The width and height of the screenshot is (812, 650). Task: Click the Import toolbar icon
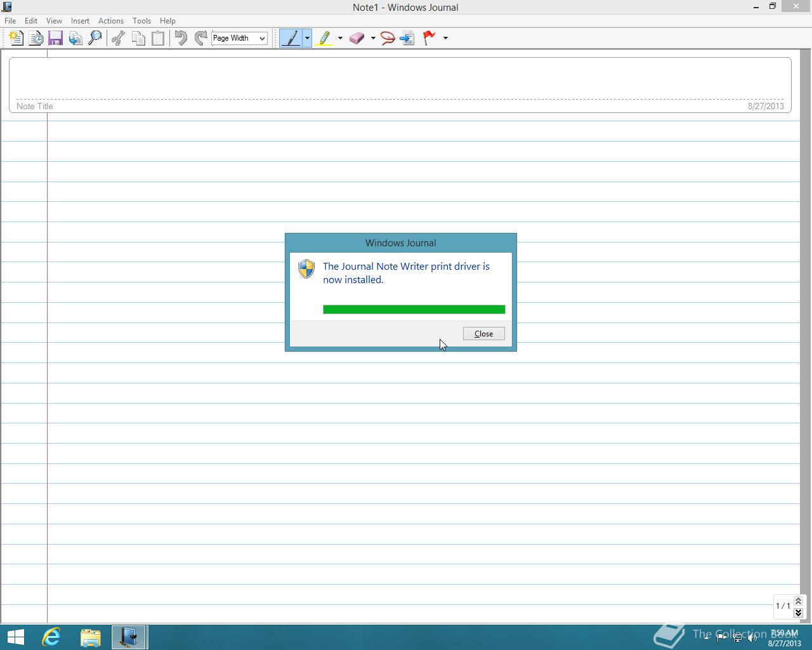(x=75, y=38)
